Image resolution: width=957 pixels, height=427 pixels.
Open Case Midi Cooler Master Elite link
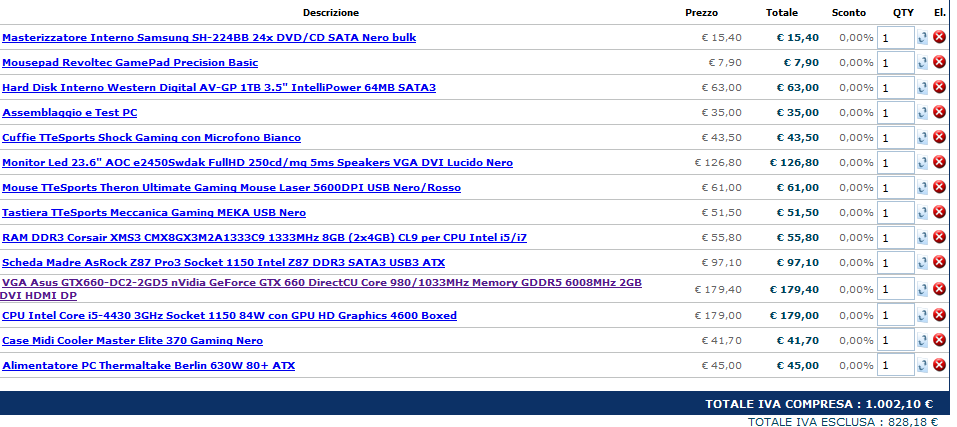click(x=132, y=341)
